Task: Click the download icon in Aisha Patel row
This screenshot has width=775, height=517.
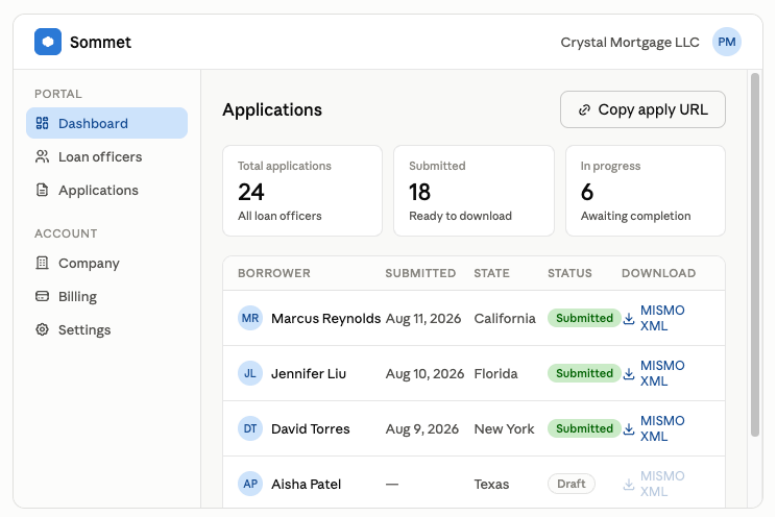Action: pos(628,484)
